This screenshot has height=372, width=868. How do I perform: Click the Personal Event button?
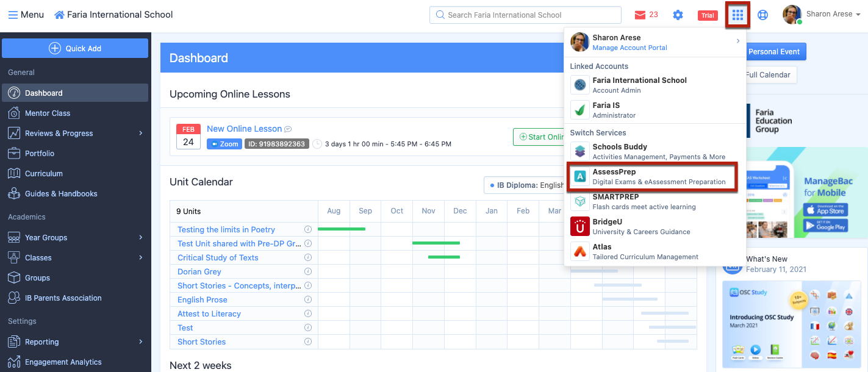pyautogui.click(x=776, y=52)
